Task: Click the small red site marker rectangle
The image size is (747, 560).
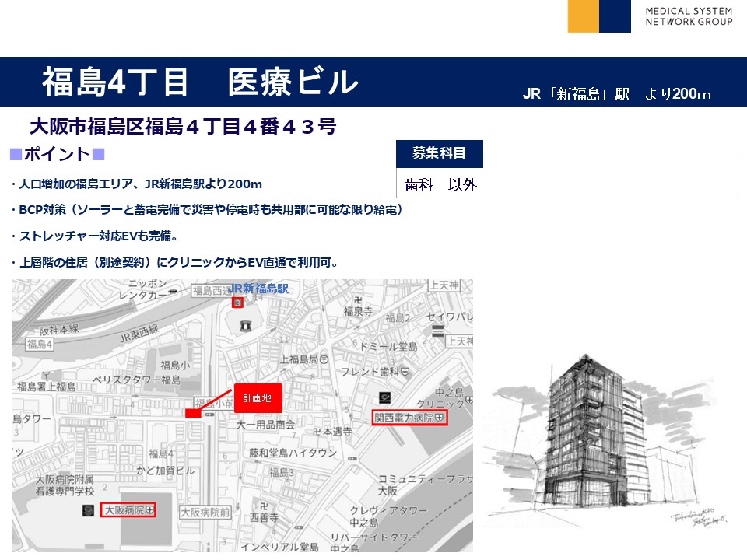Action: click(193, 414)
